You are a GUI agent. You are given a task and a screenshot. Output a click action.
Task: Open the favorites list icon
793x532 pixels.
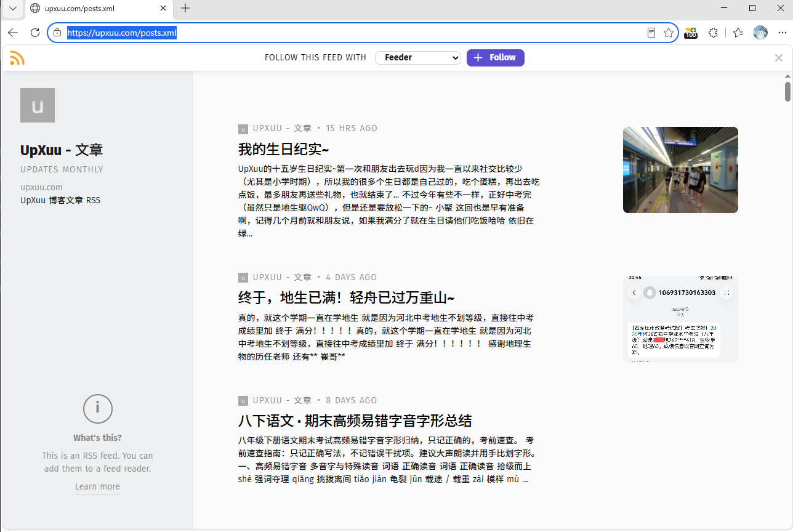coord(738,33)
